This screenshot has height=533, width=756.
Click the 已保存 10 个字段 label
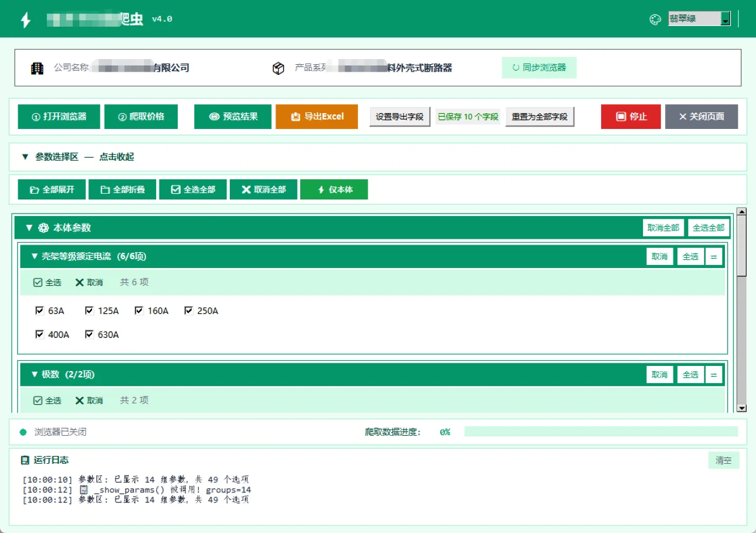[468, 117]
